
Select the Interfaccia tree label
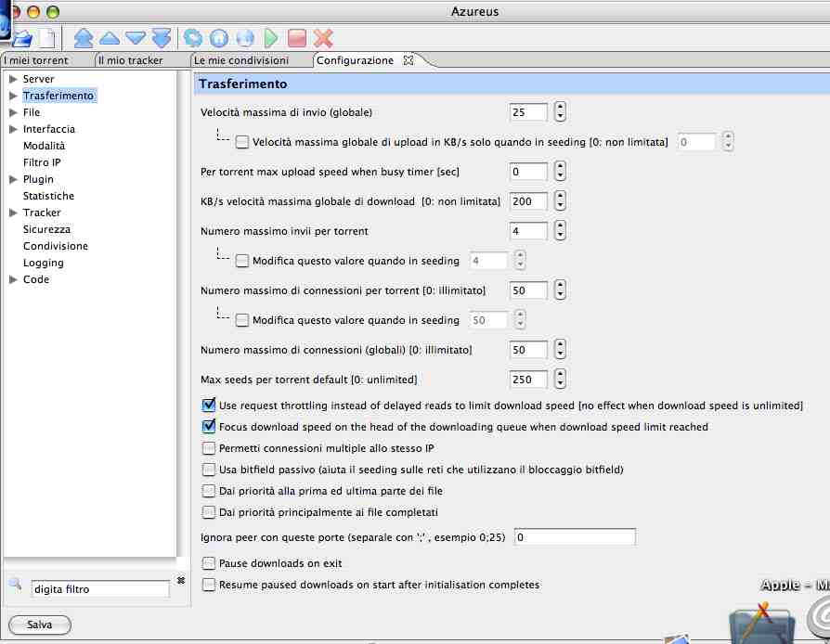(49, 129)
